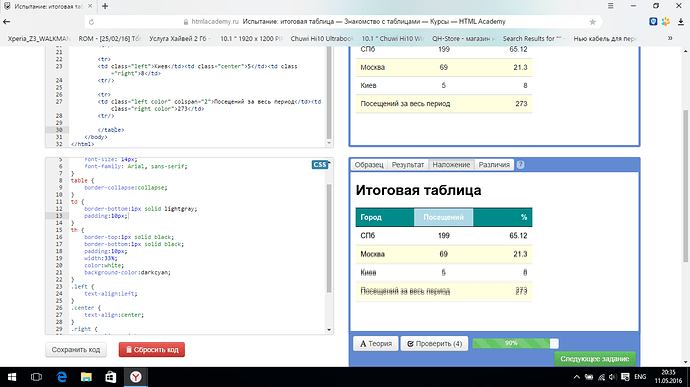Screen dimensions: 690x387
Task: Show hidden system tray icons
Action: (576, 377)
